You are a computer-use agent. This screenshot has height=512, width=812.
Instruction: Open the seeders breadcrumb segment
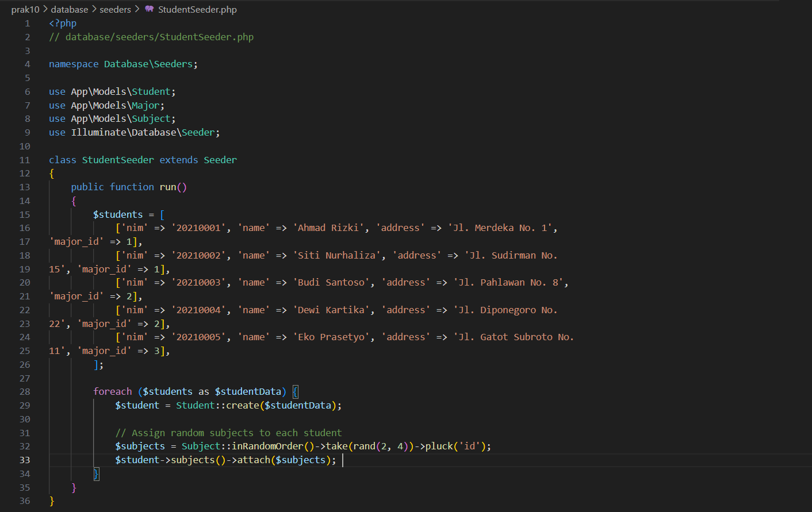click(x=115, y=9)
